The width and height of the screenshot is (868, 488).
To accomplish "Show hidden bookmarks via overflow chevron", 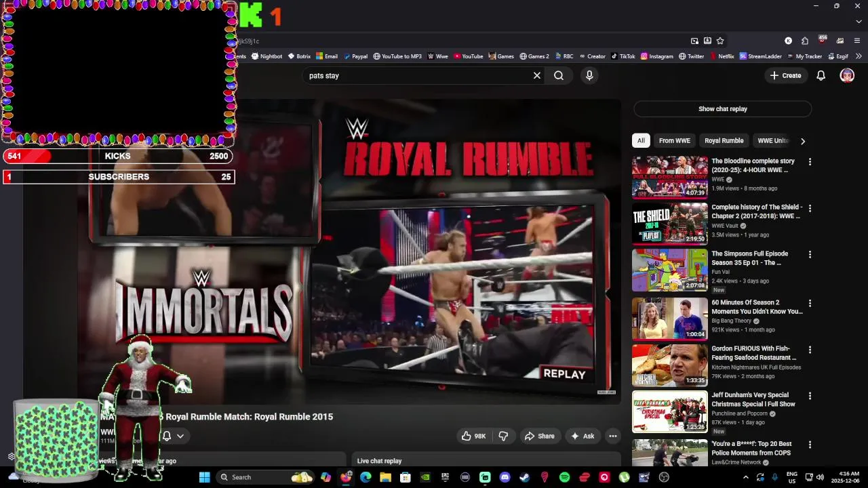I will point(859,56).
